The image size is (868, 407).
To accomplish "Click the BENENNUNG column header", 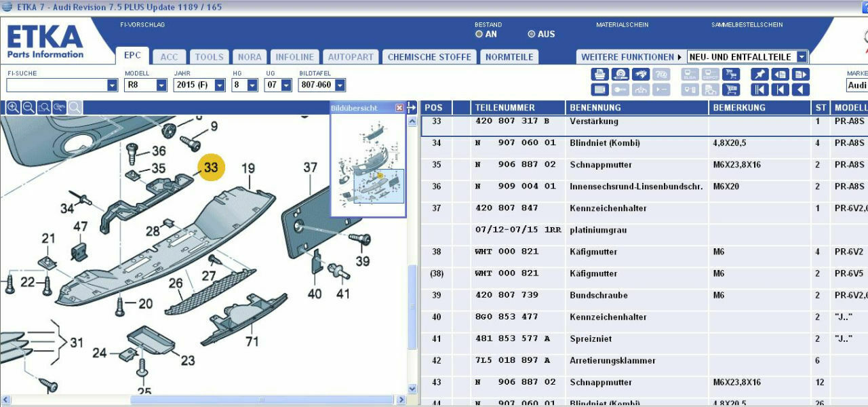I will (637, 107).
